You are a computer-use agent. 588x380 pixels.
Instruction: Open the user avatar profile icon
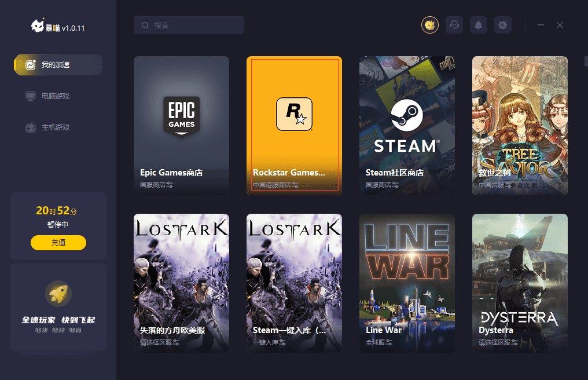430,25
